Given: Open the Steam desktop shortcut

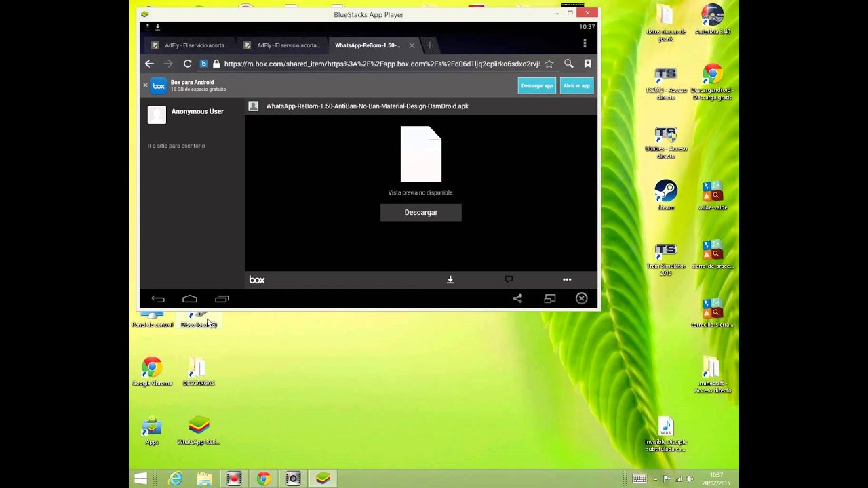Looking at the screenshot, I should click(x=666, y=195).
